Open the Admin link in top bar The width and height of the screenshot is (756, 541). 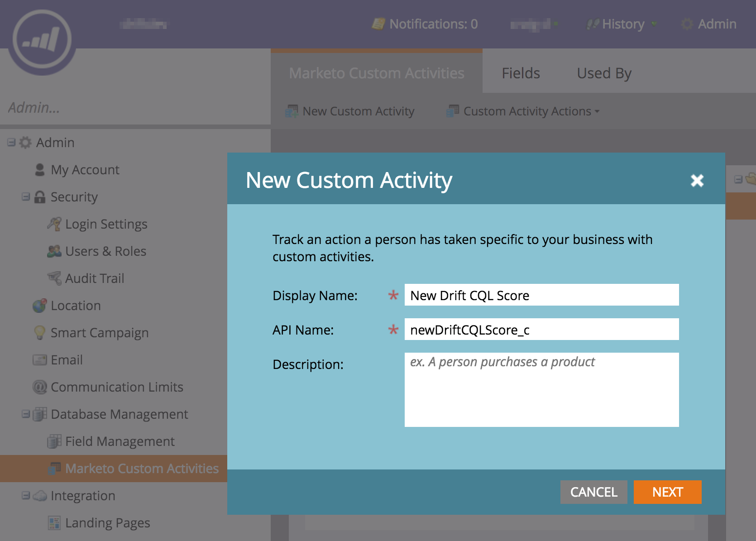tap(717, 24)
